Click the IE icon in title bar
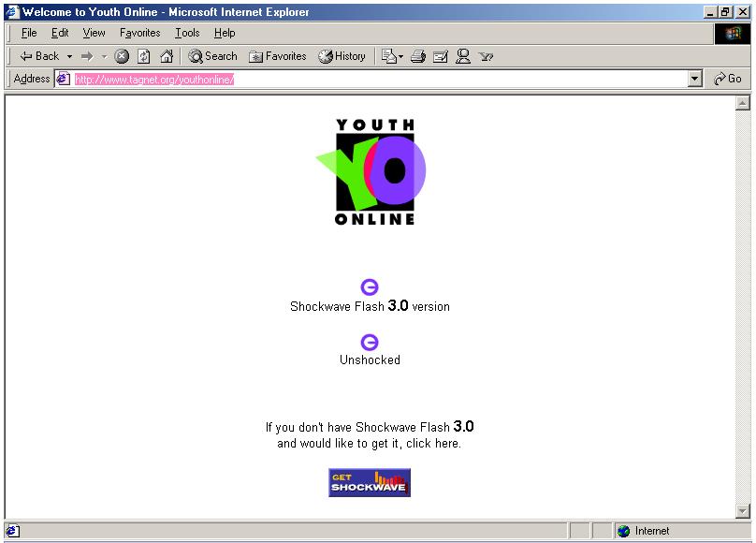 click(12, 11)
